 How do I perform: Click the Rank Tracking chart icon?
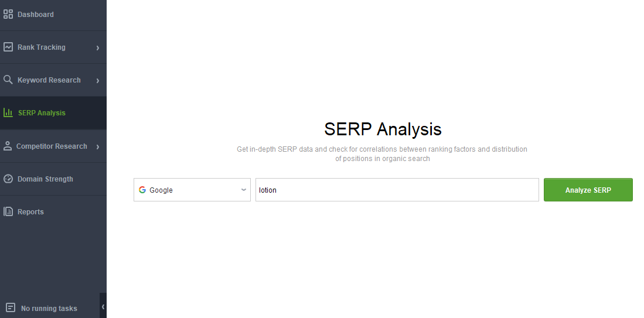[8, 47]
